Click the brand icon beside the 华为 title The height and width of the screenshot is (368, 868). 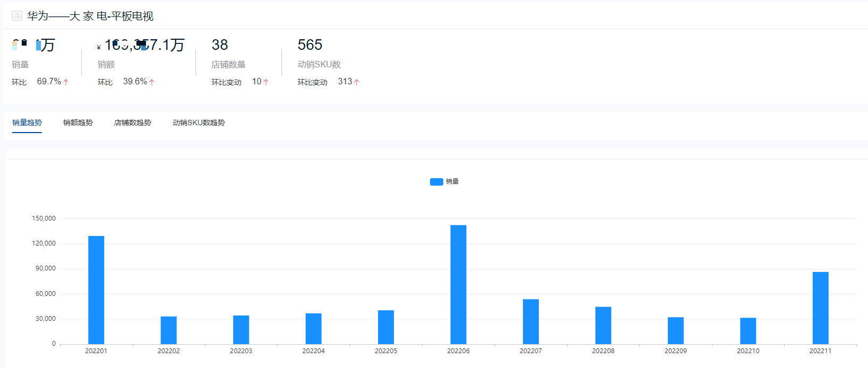[17, 16]
